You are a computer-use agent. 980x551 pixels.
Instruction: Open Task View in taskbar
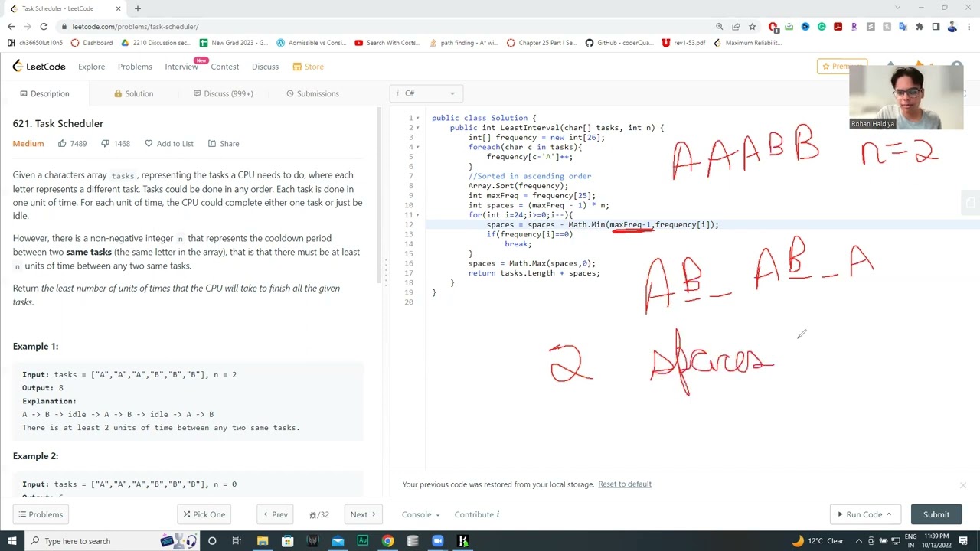[237, 541]
